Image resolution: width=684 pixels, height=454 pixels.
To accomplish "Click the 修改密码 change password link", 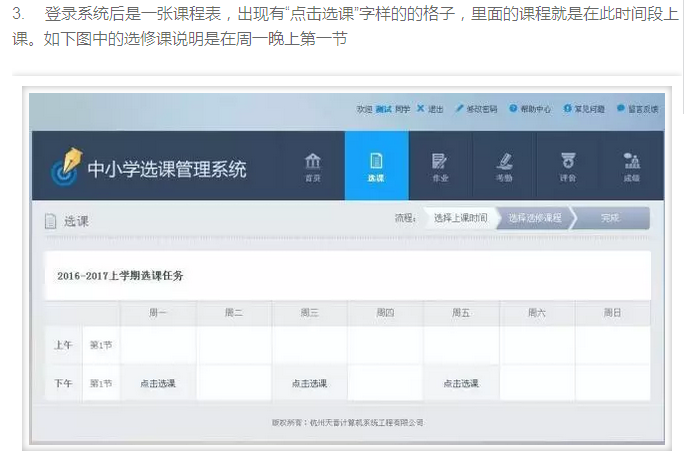I will (476, 109).
